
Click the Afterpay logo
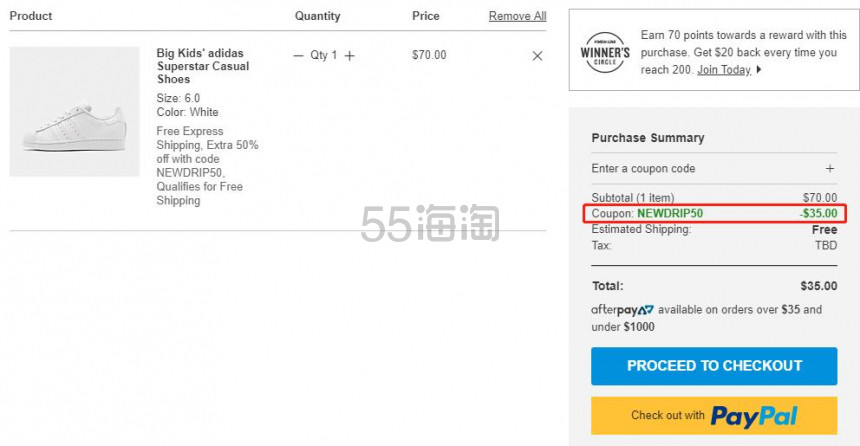click(x=623, y=310)
